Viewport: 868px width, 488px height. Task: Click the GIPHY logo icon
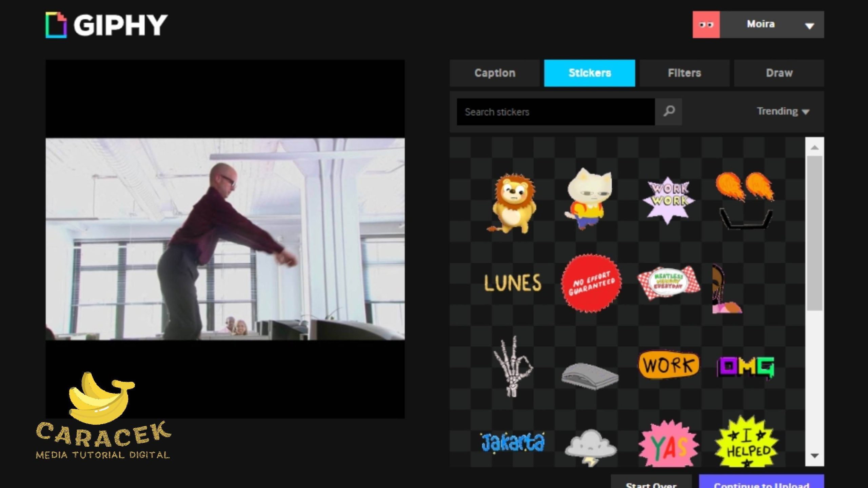tap(56, 25)
